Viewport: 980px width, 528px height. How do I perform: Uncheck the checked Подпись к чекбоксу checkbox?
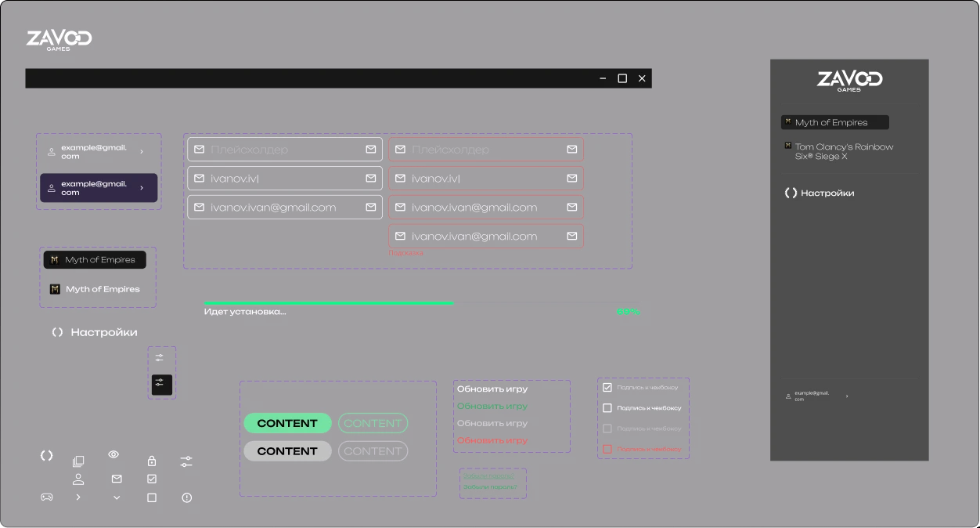click(607, 387)
